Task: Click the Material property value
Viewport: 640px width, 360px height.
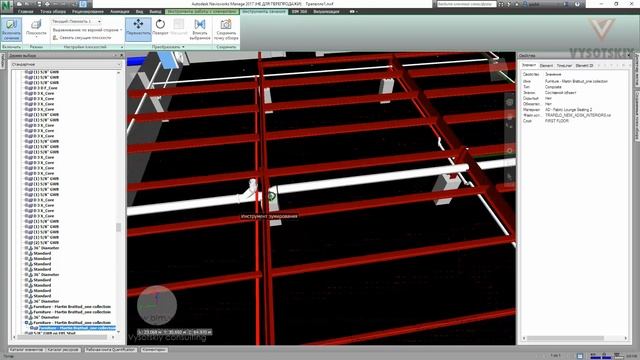Action: pos(569,110)
